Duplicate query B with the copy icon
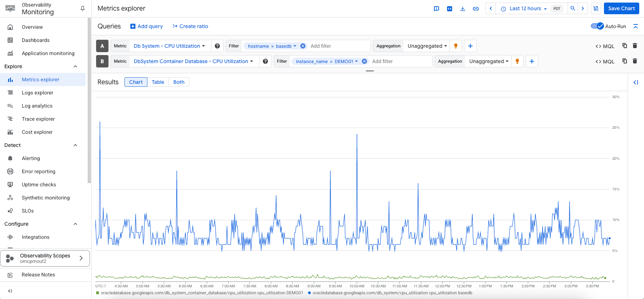This screenshot has height=299, width=644. pos(625,61)
